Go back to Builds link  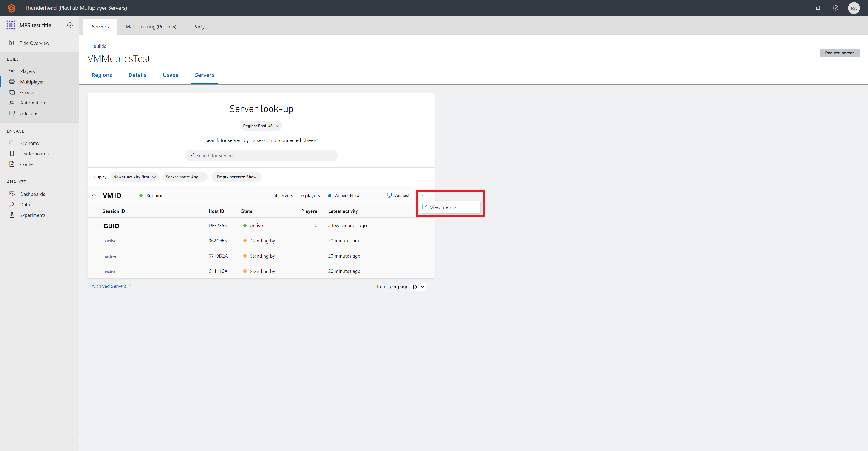(x=97, y=46)
